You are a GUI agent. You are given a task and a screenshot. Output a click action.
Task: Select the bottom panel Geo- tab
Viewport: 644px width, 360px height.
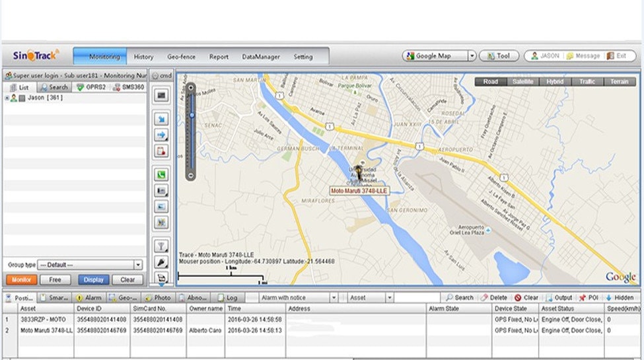coord(124,297)
